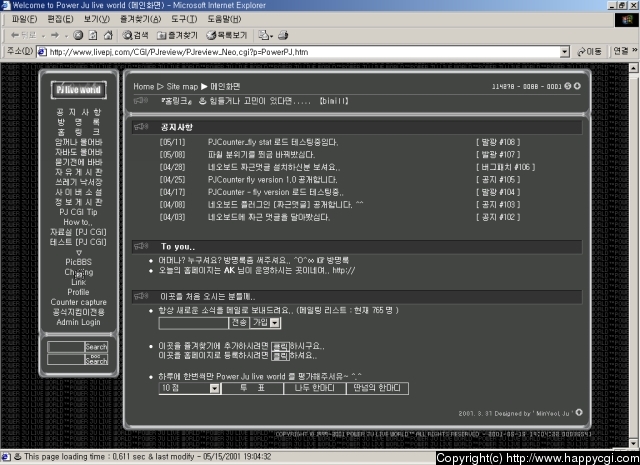Viewport: 640px width, 465px height.
Task: Click the Print toolbar icon
Action: [x=283, y=36]
